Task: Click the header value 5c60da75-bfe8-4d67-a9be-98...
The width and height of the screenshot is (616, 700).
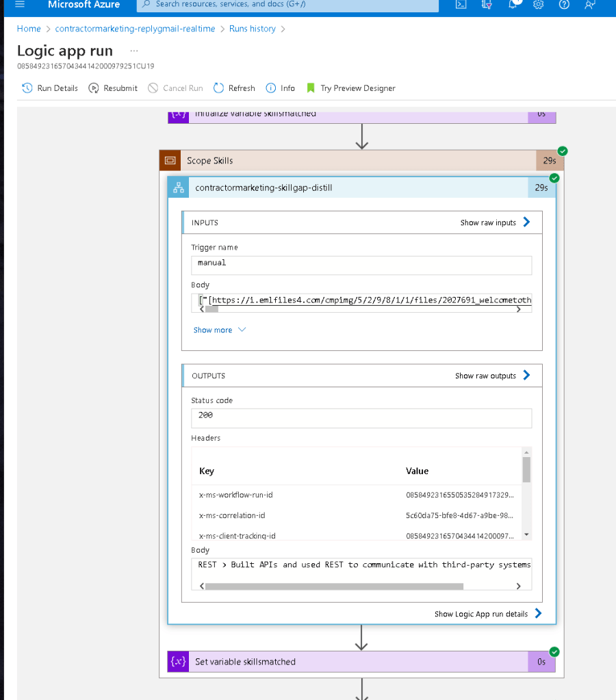Action: (460, 515)
